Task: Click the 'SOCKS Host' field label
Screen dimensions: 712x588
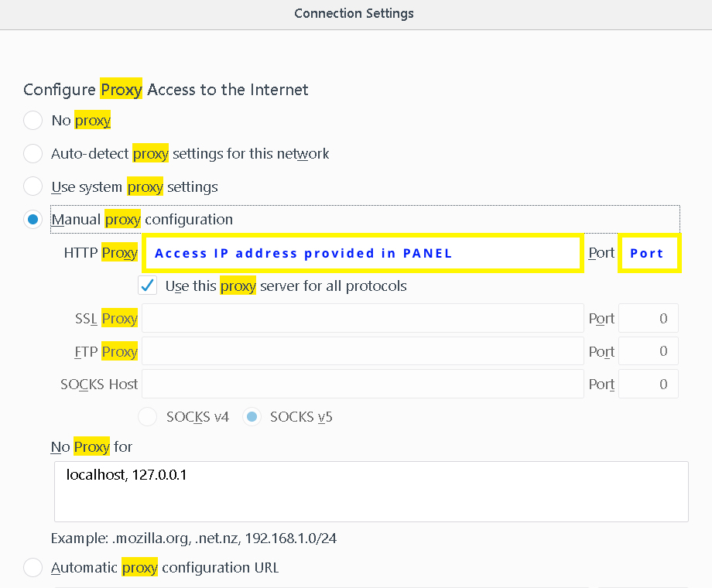Action: pyautogui.click(x=99, y=385)
